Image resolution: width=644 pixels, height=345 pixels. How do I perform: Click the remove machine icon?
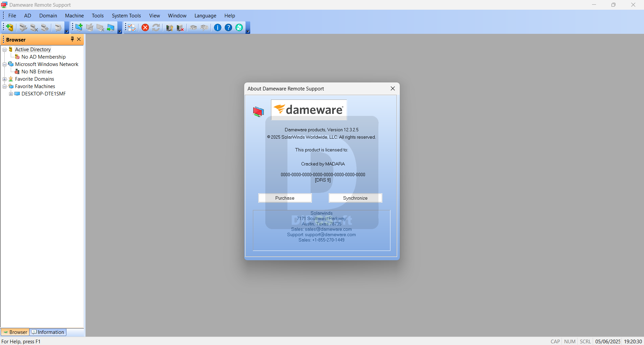100,27
